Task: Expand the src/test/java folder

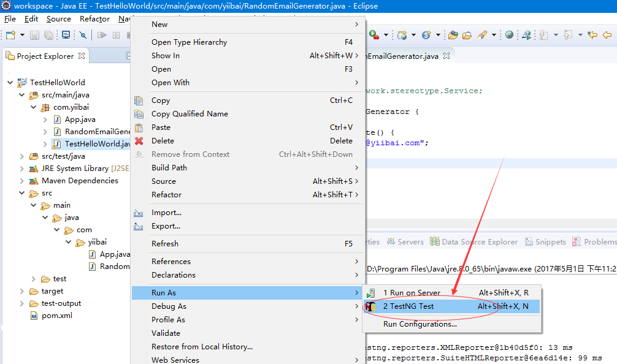Action: coord(22,156)
